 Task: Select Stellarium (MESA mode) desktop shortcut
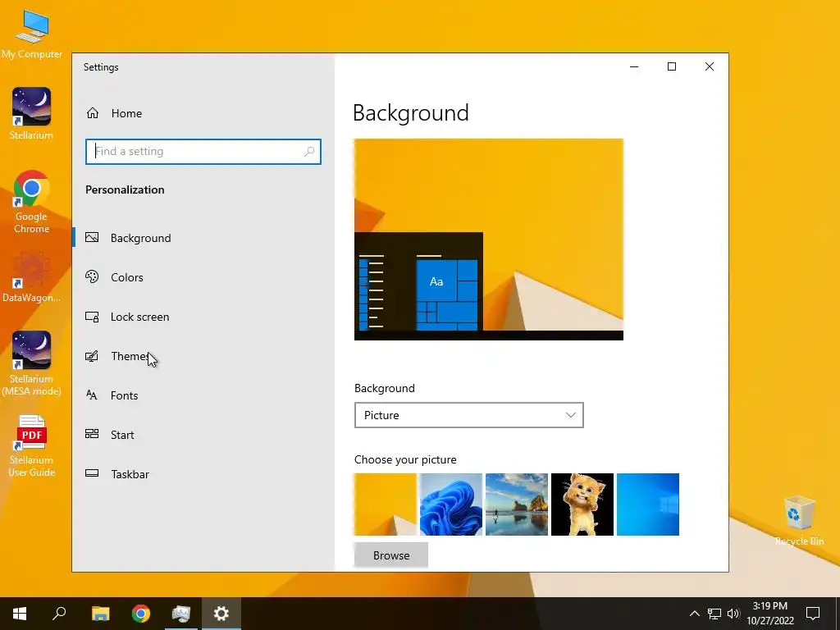[31, 363]
